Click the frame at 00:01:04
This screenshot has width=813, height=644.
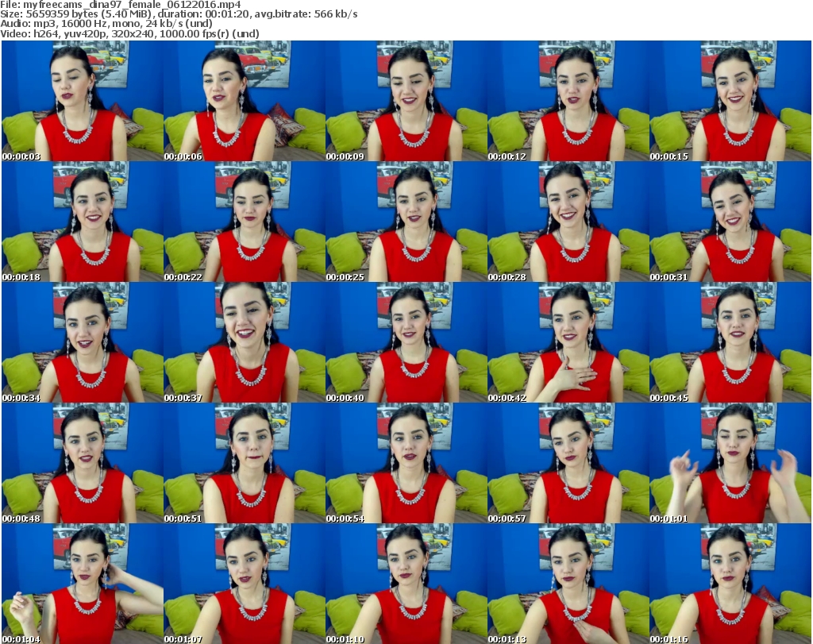point(83,584)
